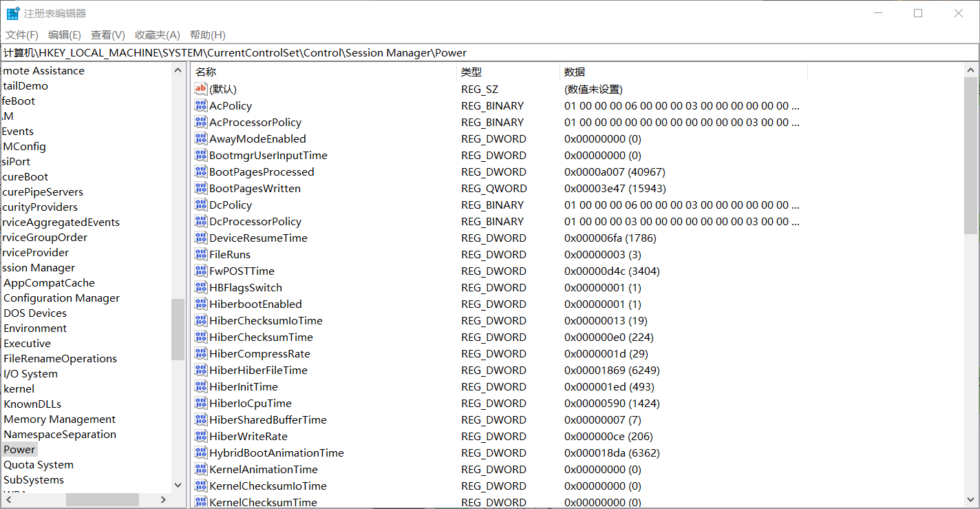Select the DOS Devices tree key

click(35, 313)
